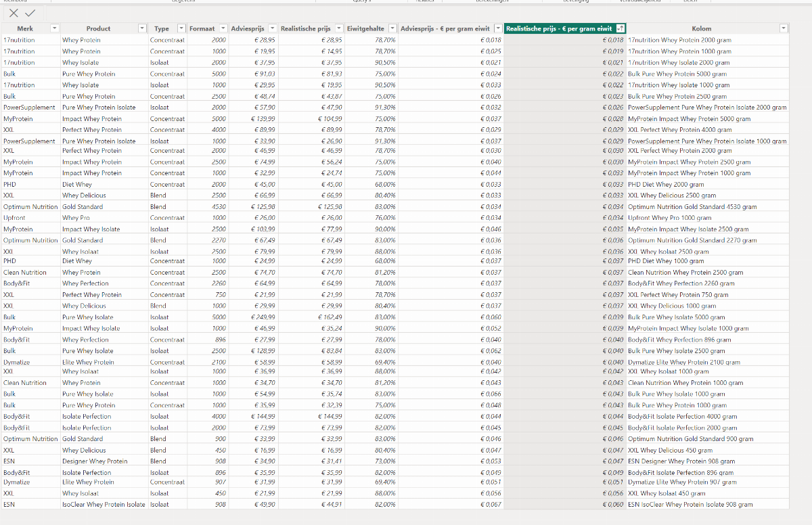Commit the formula with the checkmark icon
Image resolution: width=812 pixels, height=525 pixels.
30,13
